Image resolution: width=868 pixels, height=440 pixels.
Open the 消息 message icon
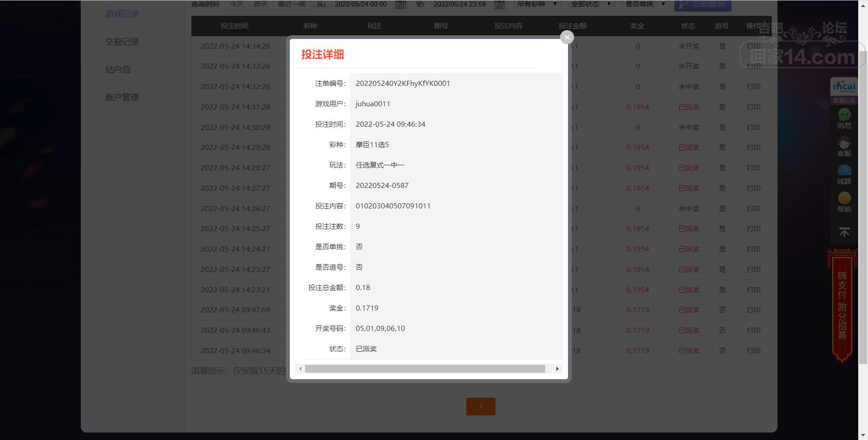click(x=844, y=118)
